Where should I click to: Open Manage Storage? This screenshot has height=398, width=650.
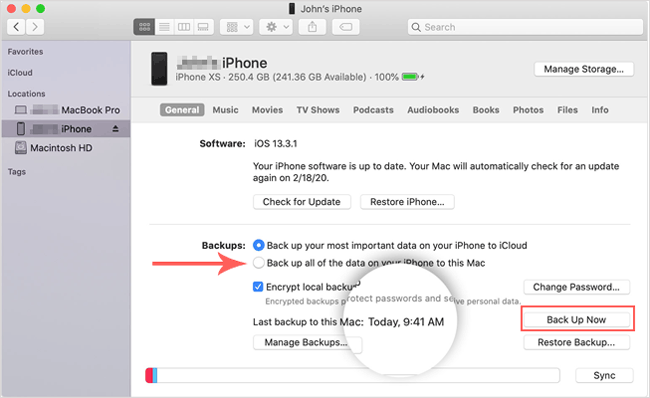pyautogui.click(x=584, y=69)
